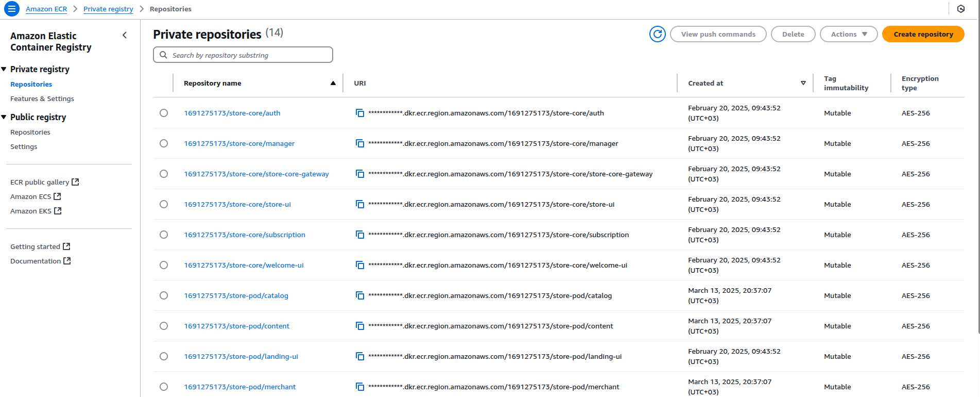The width and height of the screenshot is (980, 397).
Task: Copy URI of store-core/welcome-ui repository
Action: point(360,265)
